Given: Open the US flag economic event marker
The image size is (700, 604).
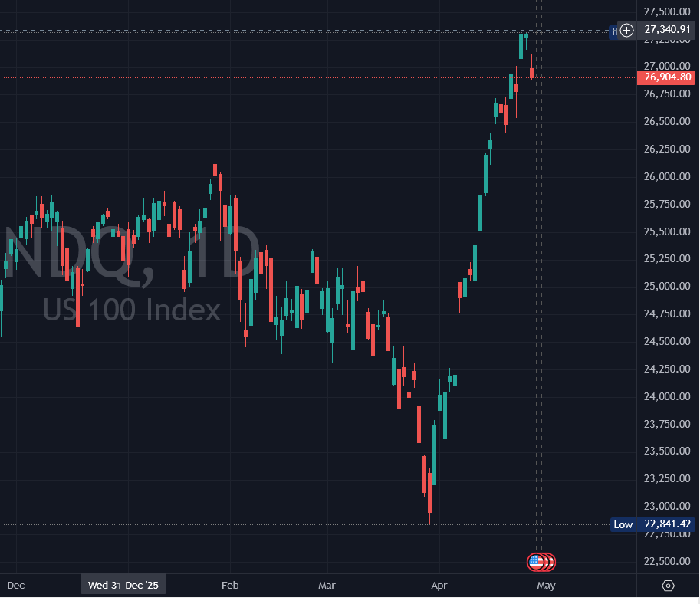Looking at the screenshot, I should click(537, 562).
